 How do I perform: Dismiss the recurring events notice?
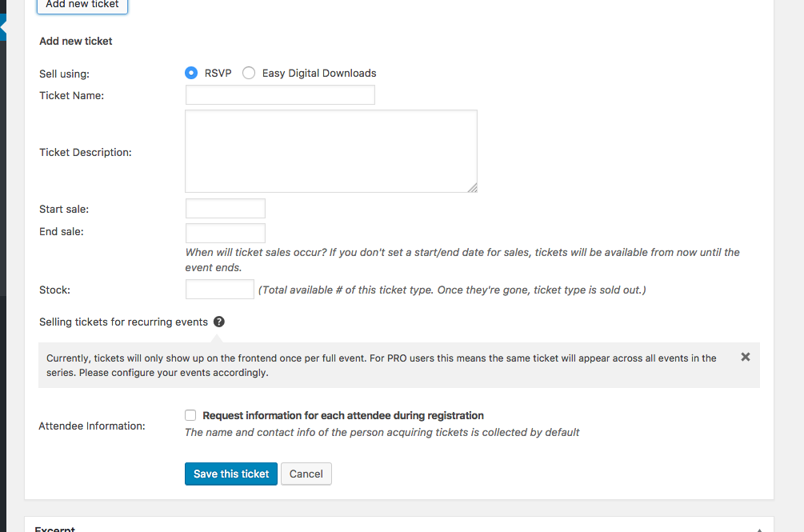(x=746, y=357)
